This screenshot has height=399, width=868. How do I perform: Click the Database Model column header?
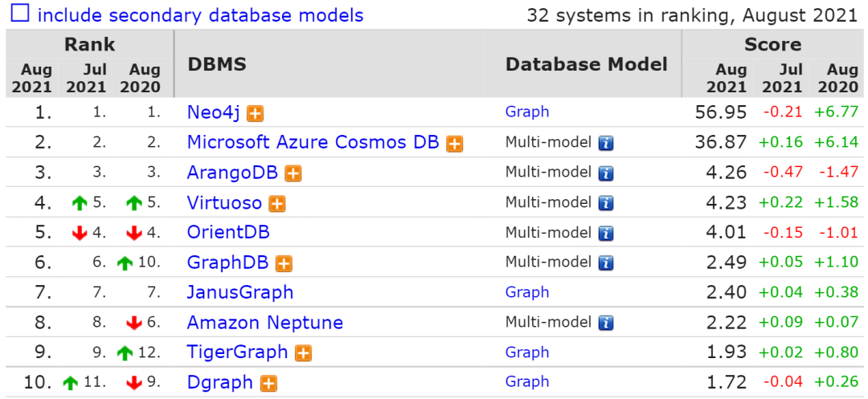pos(587,65)
